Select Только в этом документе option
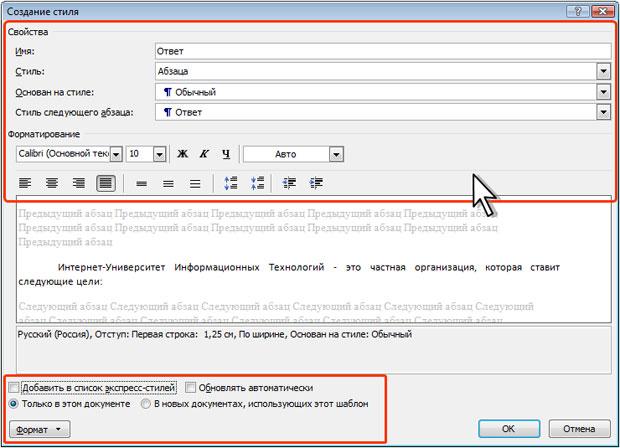 (x=13, y=404)
